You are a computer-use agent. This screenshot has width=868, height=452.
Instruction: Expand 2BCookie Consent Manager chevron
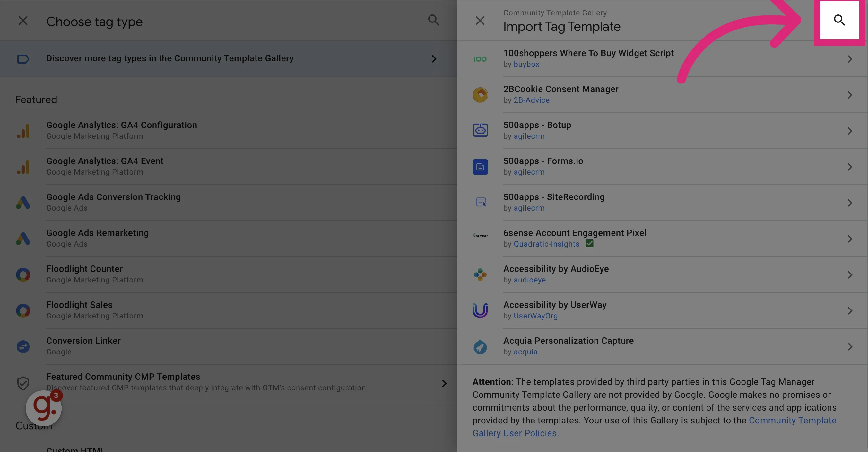(850, 95)
